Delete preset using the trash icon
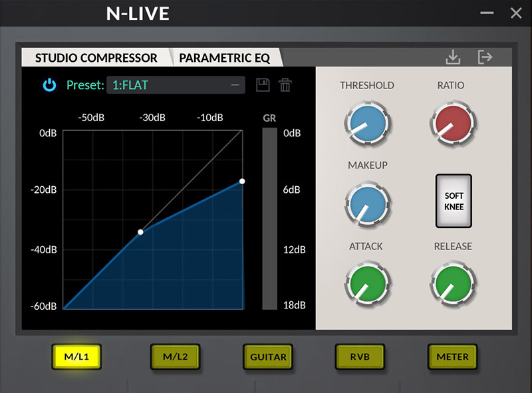Viewport: 532px width, 393px height. (x=285, y=85)
